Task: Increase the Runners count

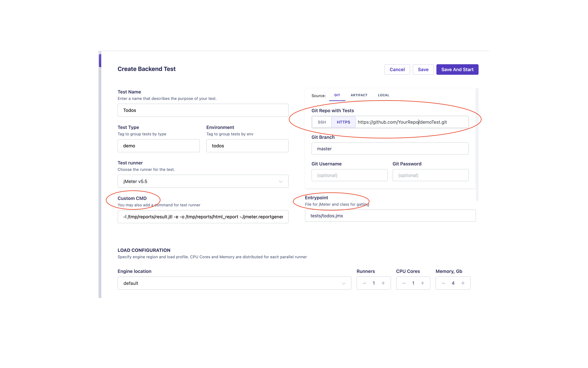Action: 383,283
